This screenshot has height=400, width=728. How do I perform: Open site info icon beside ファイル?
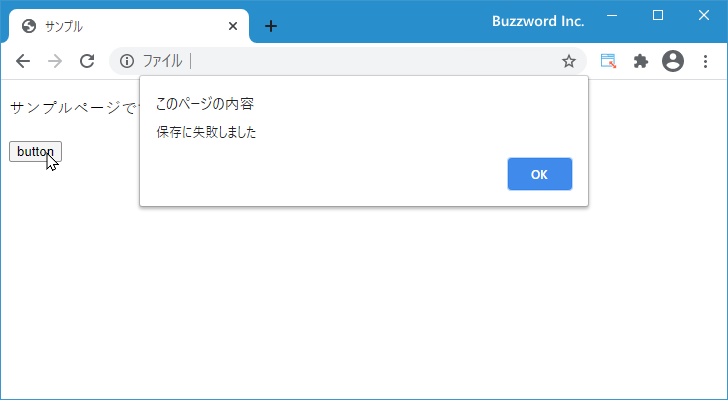(127, 61)
